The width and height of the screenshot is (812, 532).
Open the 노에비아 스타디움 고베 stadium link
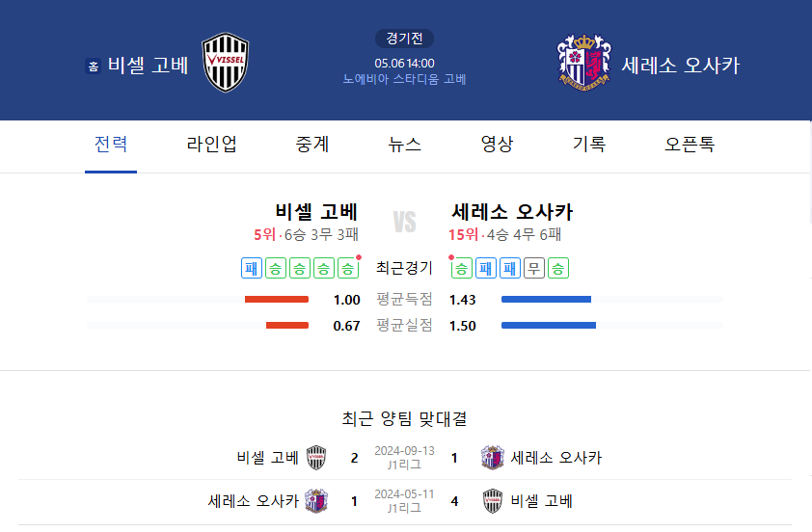pyautogui.click(x=404, y=79)
